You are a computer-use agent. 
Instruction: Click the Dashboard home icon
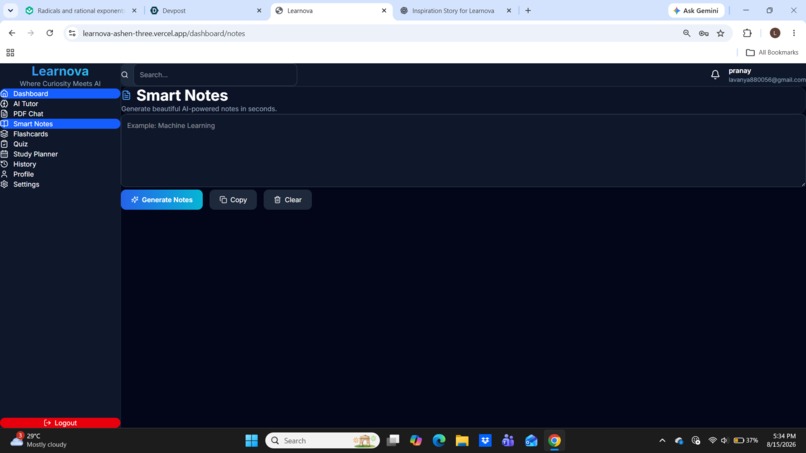tap(5, 94)
